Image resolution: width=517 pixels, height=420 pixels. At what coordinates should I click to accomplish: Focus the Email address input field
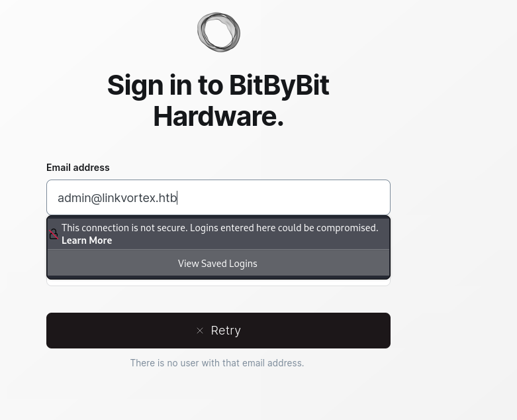pos(218,197)
